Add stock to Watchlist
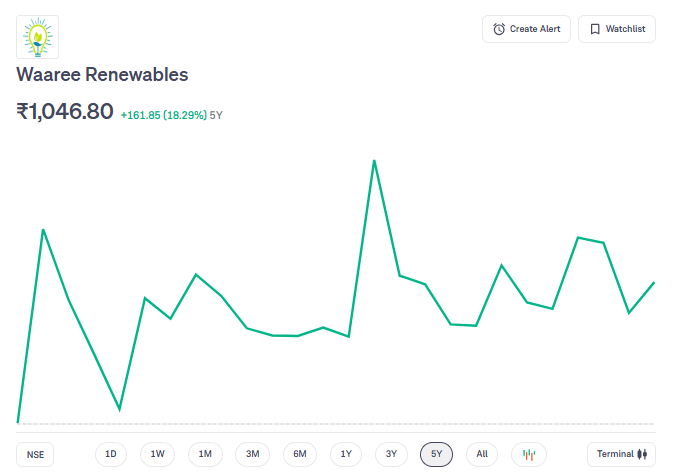 (617, 29)
